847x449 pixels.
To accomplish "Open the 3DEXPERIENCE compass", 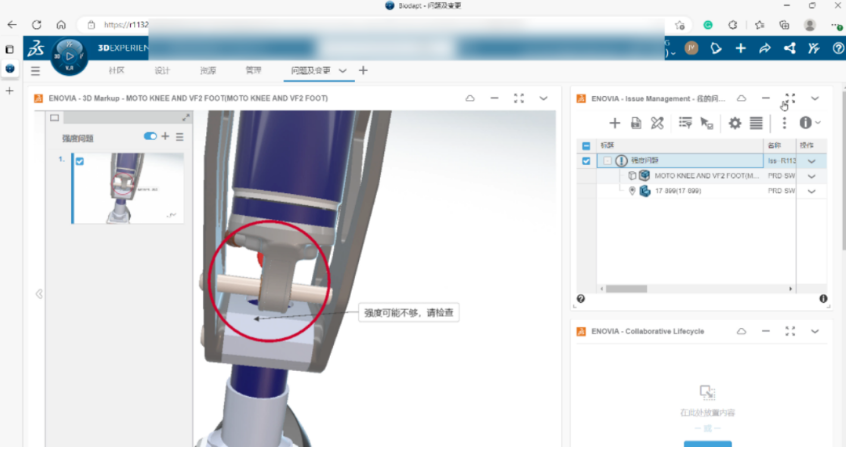I will 69,56.
